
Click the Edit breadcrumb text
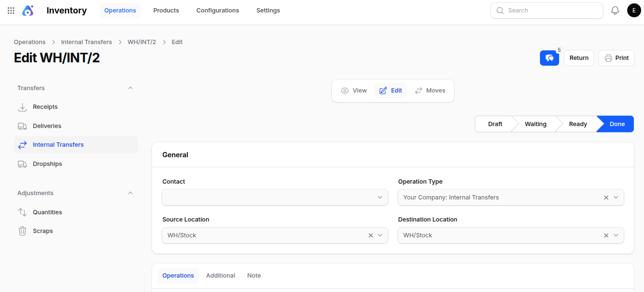click(x=177, y=42)
